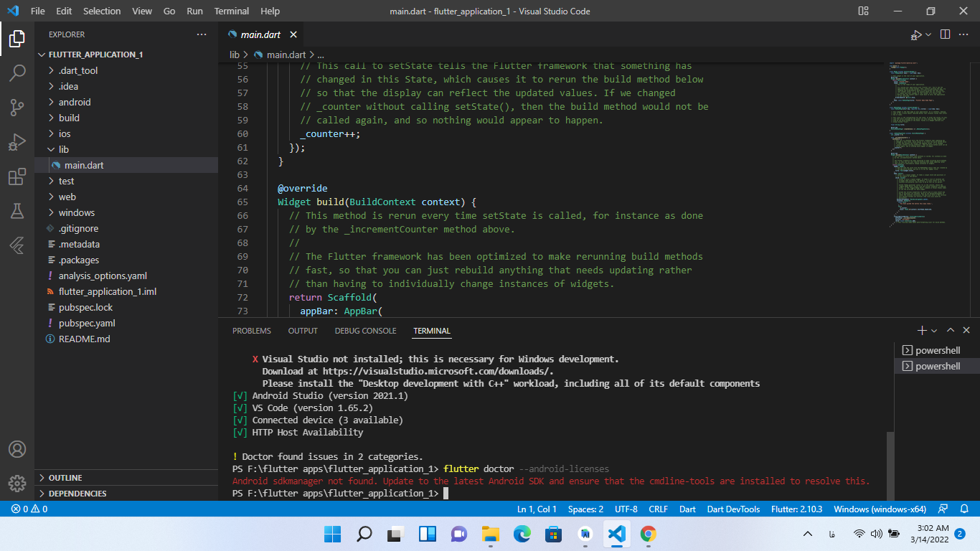Image resolution: width=980 pixels, height=551 pixels.
Task: Open Microsoft Store from taskbar
Action: 553,534
